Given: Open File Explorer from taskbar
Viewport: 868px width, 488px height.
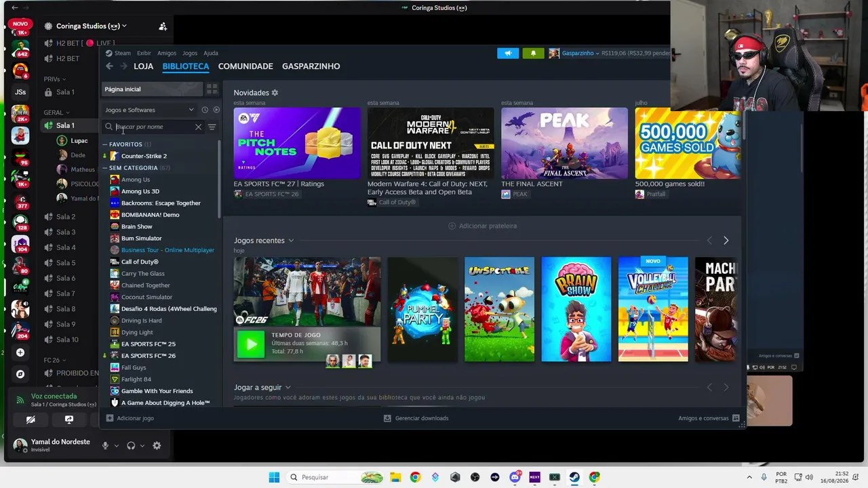Looking at the screenshot, I should point(395,477).
